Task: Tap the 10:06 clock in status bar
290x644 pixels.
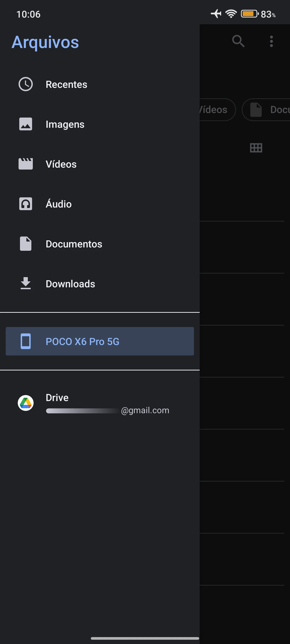Action: click(28, 14)
